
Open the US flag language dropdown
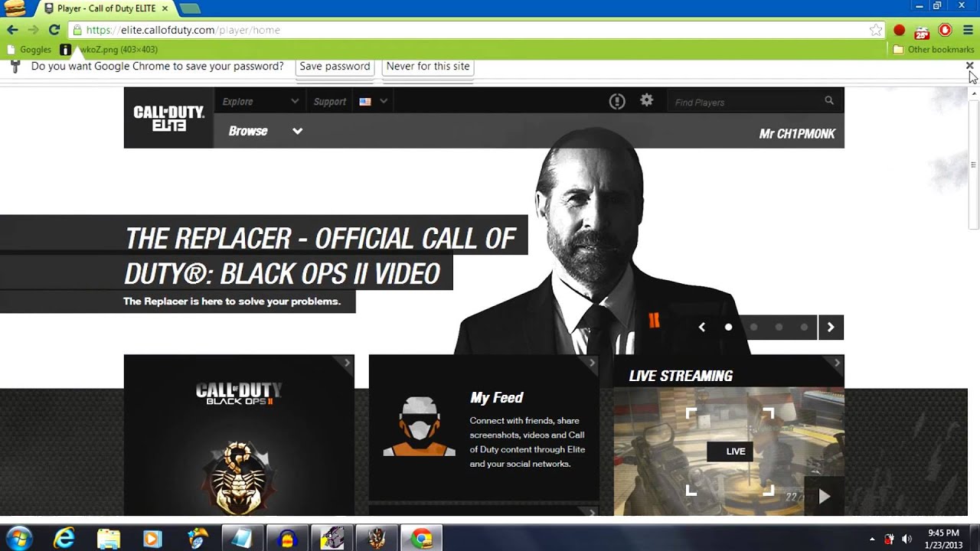374,101
